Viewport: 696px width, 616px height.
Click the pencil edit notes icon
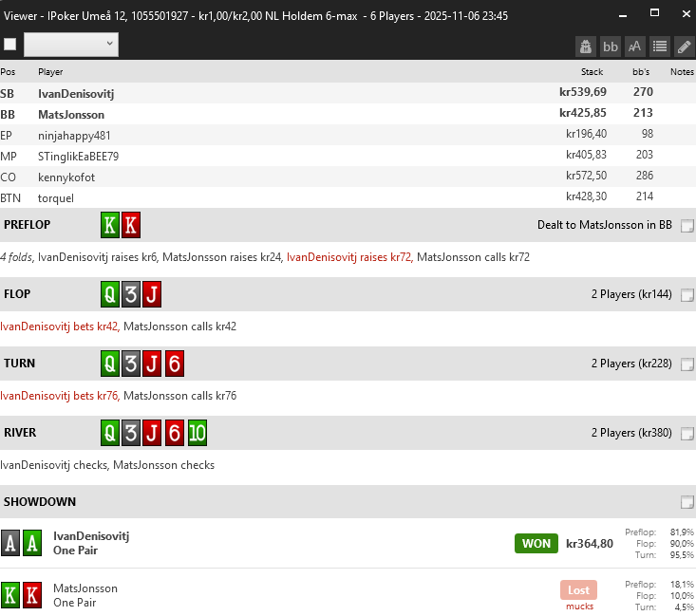tap(684, 46)
